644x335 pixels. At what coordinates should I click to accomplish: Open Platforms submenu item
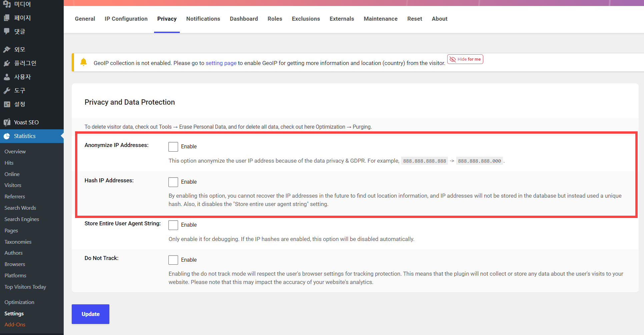[15, 275]
